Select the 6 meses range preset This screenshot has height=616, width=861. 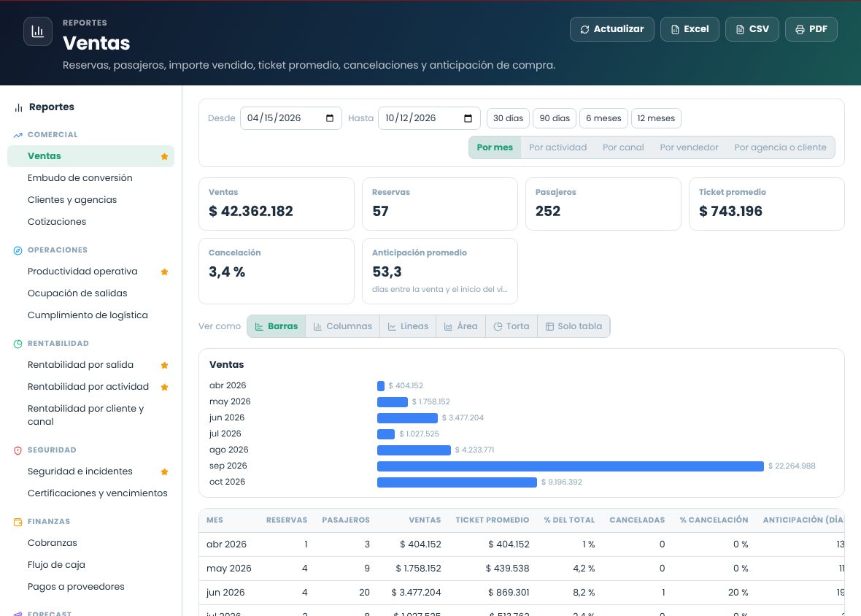pyautogui.click(x=603, y=118)
